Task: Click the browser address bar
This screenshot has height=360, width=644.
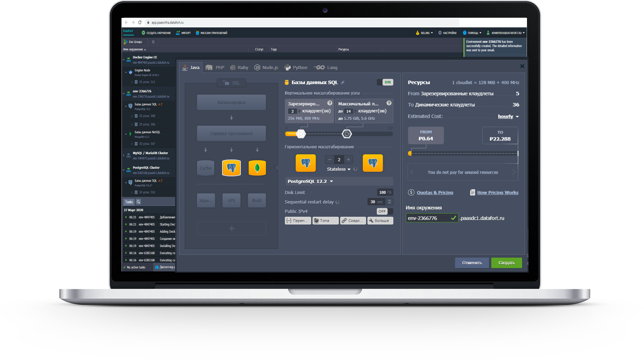Action: click(303, 23)
